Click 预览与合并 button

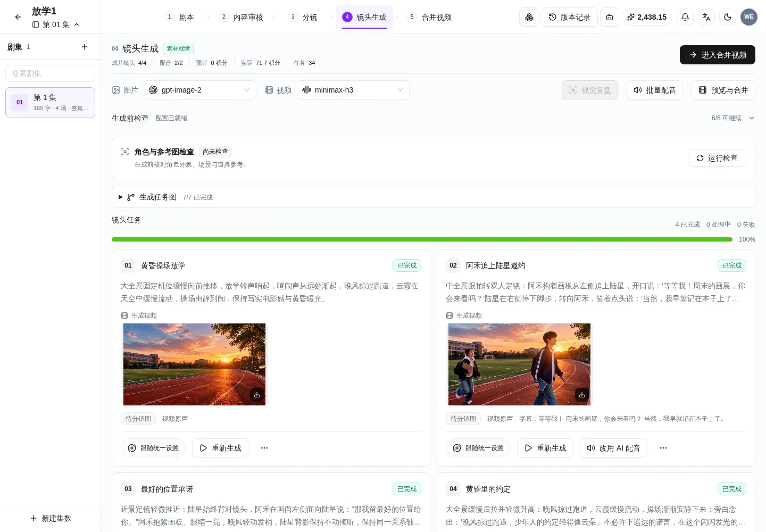coord(723,90)
